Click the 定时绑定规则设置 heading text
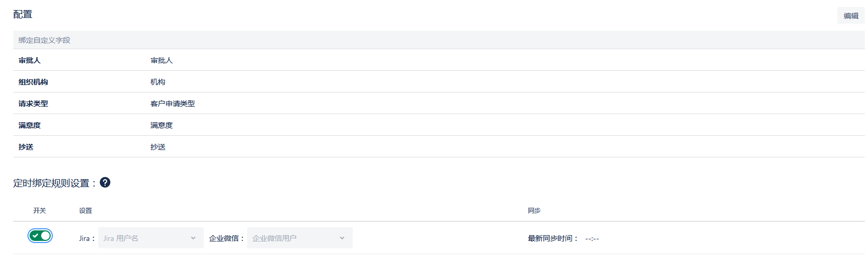This screenshot has height=261, width=868. pos(51,183)
